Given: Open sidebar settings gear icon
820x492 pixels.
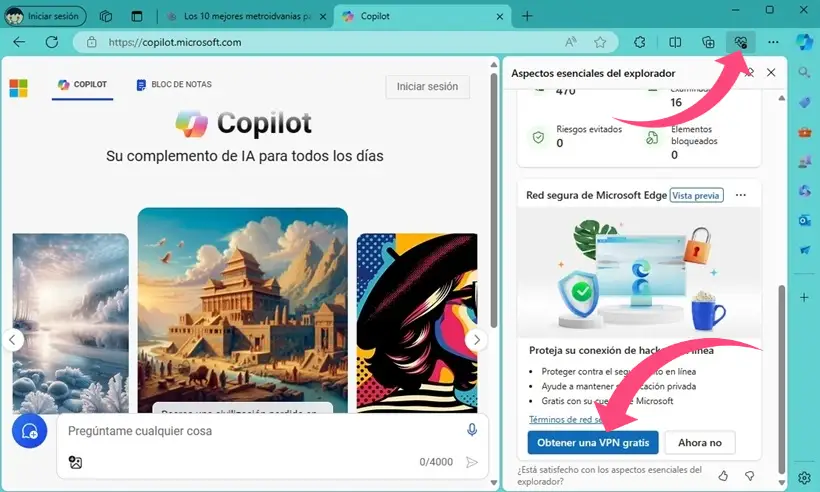Looking at the screenshot, I should click(804, 477).
